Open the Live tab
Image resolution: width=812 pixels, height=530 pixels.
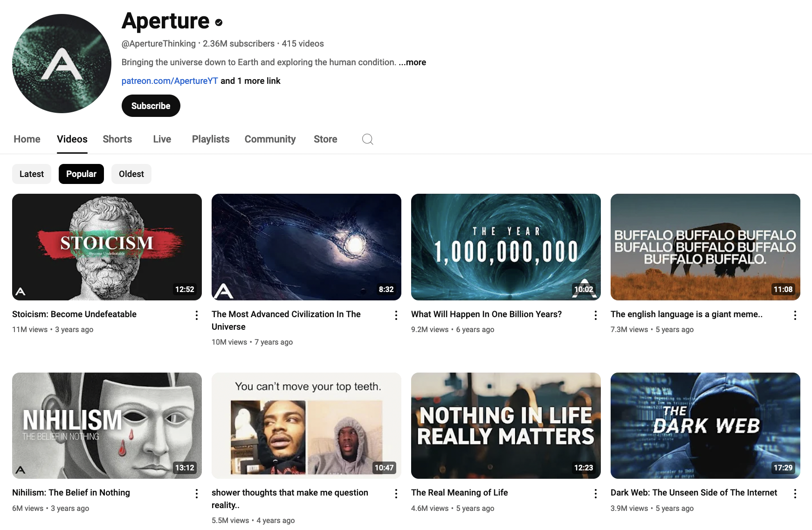pyautogui.click(x=162, y=139)
